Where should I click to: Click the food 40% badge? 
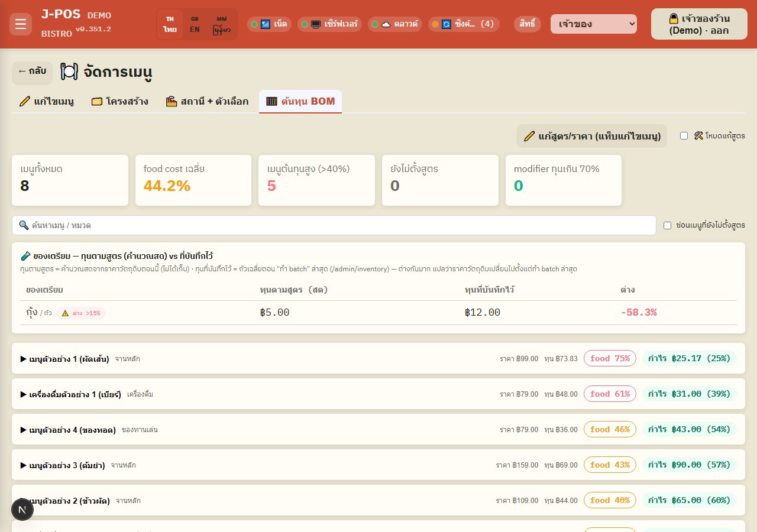point(610,500)
